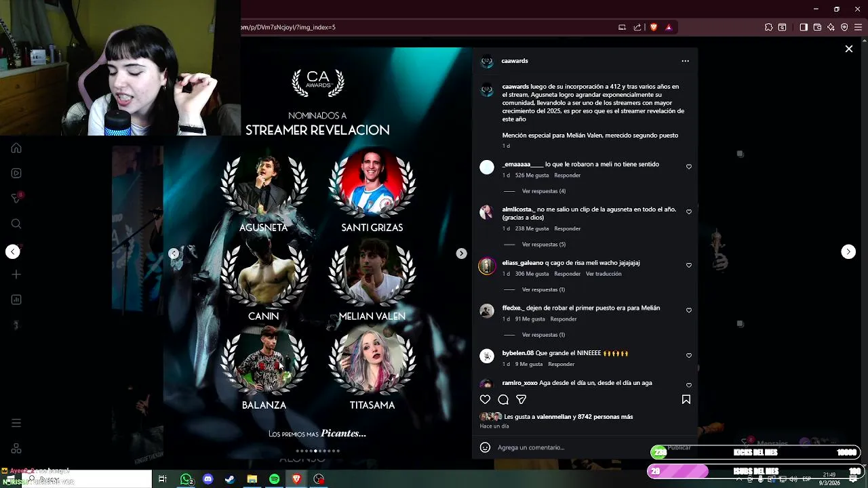Expand 'Ver respuestas (5)' replies
Image resolution: width=868 pixels, height=488 pixels.
point(543,244)
